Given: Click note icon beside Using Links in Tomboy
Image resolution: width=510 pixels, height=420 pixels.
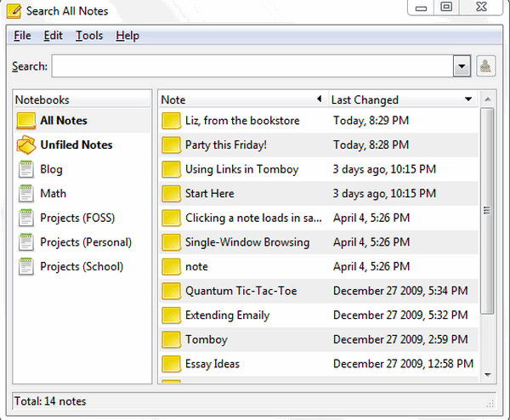Looking at the screenshot, I should 171,169.
